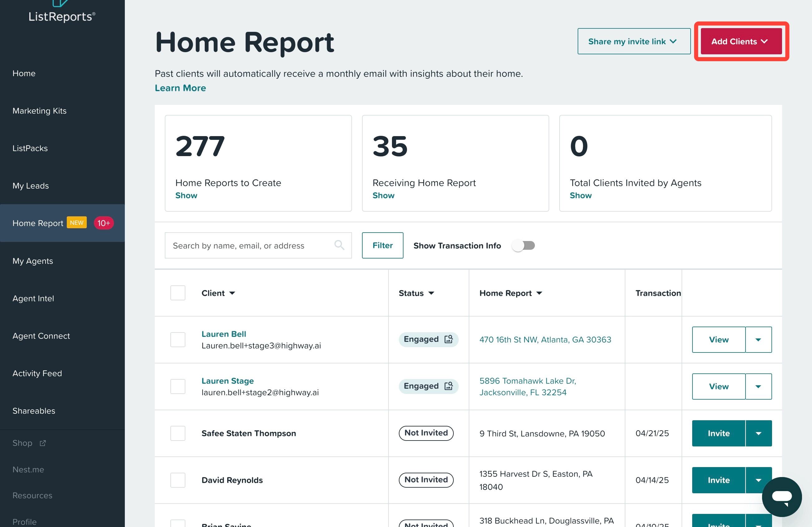Image resolution: width=812 pixels, height=527 pixels.
Task: Click the NEW badge beside Home Report
Action: (x=77, y=223)
